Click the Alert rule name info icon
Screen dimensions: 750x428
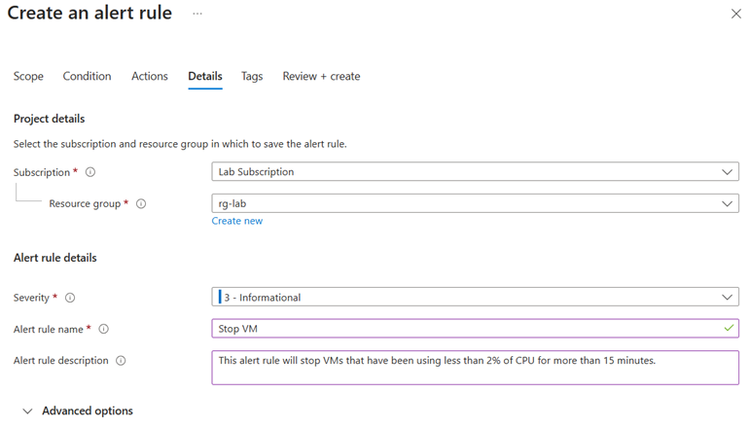[x=103, y=329]
